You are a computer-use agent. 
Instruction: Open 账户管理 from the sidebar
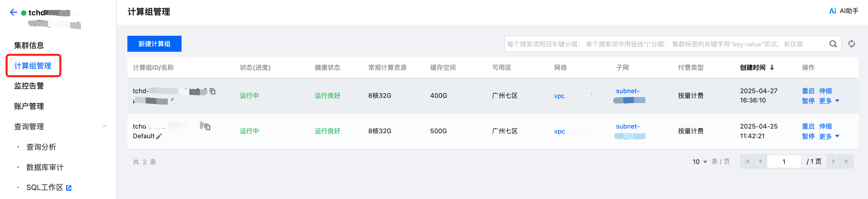point(29,107)
